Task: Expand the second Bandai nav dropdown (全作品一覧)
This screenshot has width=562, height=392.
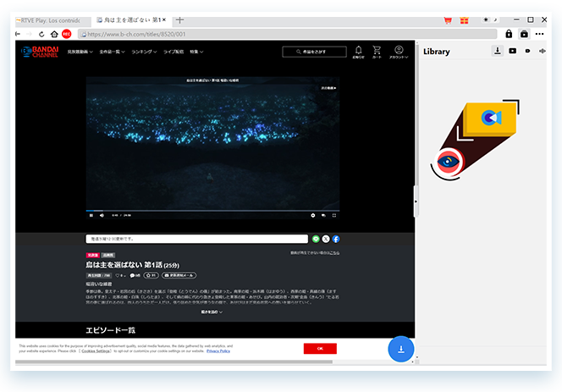Action: point(112,52)
